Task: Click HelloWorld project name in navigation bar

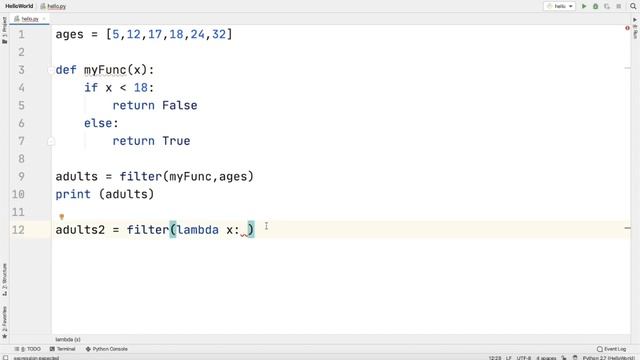Action: pos(19,6)
